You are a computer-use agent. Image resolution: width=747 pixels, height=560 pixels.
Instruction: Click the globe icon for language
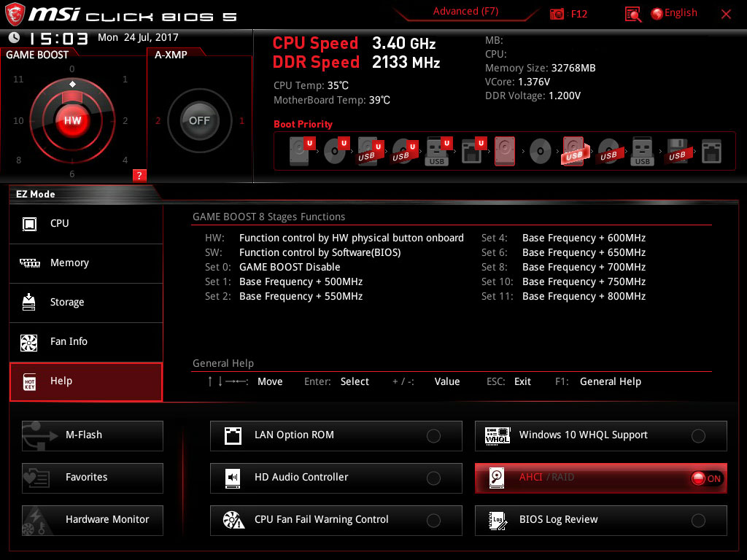(x=657, y=13)
